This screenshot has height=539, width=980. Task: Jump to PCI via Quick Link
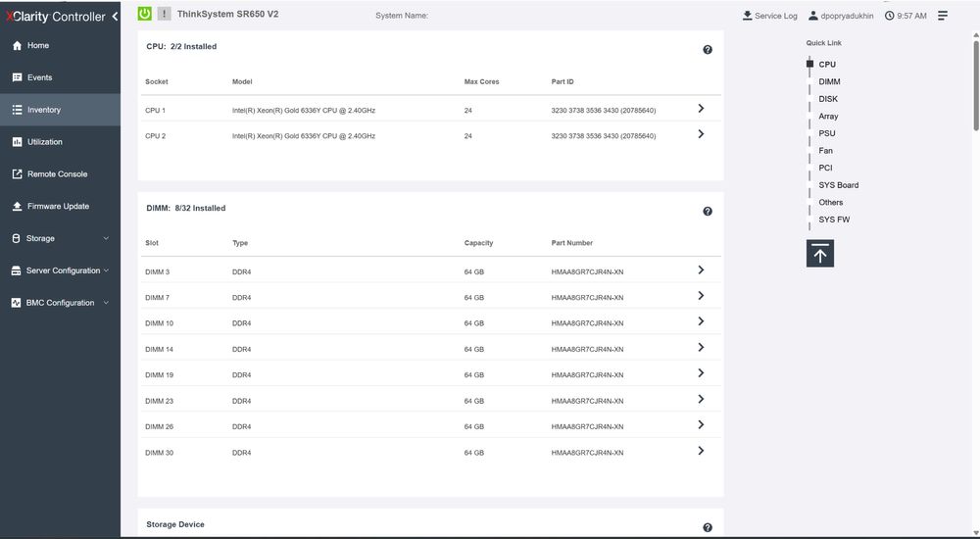[x=825, y=168]
